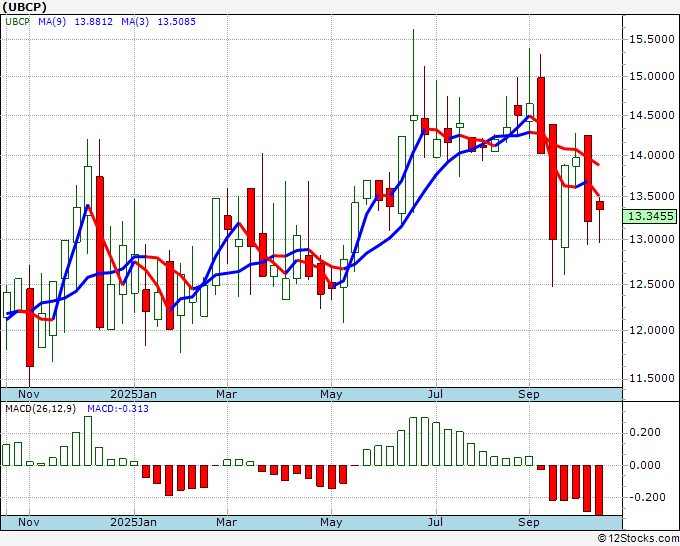Click Jul on the price chart axis
This screenshot has height=546, width=680.
point(435,394)
